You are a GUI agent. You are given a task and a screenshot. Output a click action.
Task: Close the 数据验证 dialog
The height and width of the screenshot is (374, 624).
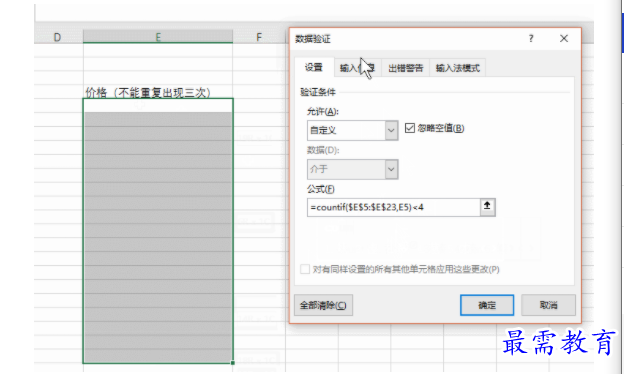564,39
